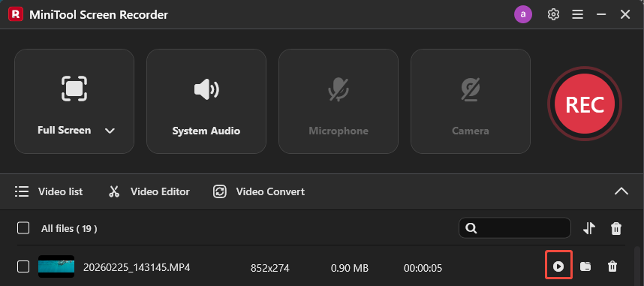The width and height of the screenshot is (644, 286).
Task: Click the 852x274 resolution value
Action: 270,268
